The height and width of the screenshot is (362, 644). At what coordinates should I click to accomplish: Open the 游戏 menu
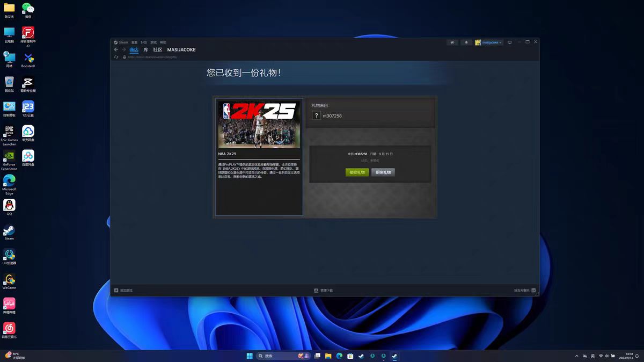153,42
